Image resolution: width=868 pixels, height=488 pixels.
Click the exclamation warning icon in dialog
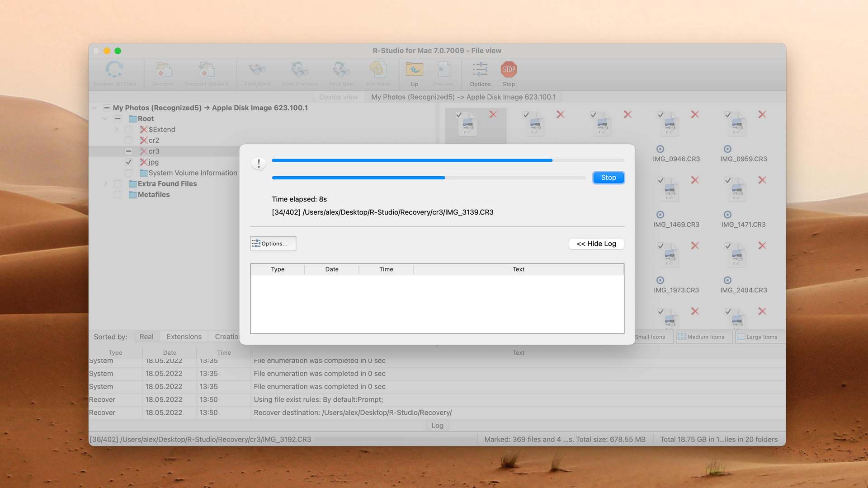(x=259, y=164)
